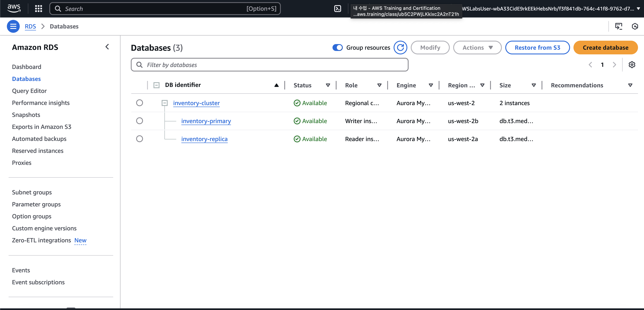This screenshot has height=310, width=644.
Task: Refresh the databases list
Action: point(400,48)
